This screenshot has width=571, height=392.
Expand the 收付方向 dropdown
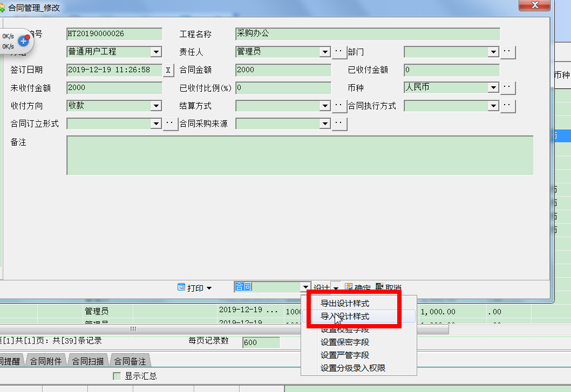click(x=157, y=106)
